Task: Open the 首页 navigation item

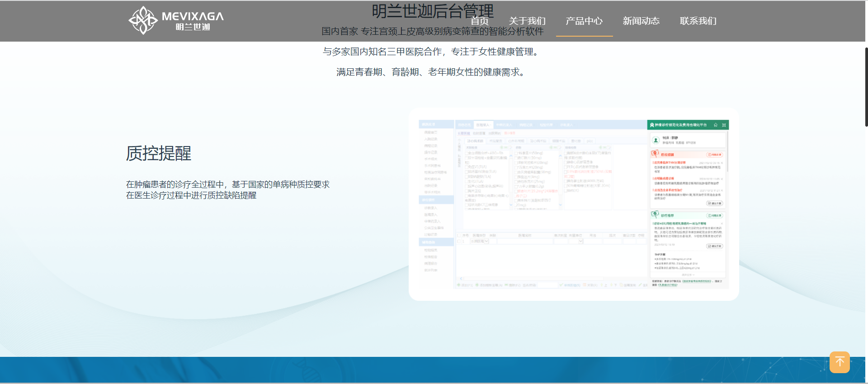Action: tap(480, 21)
